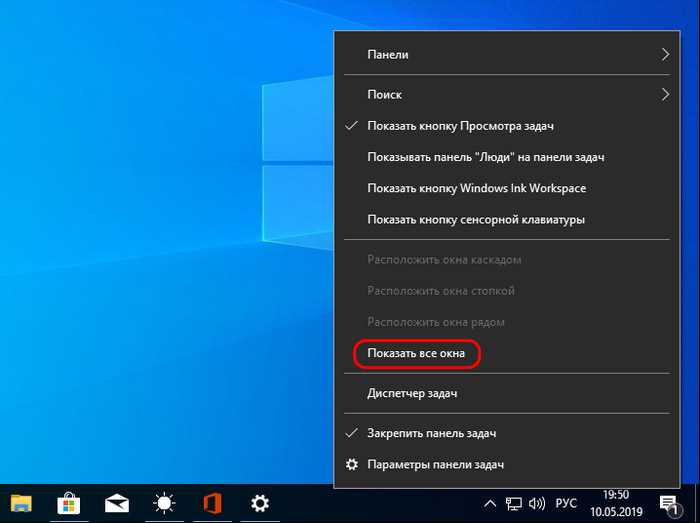Open the network status tray icon

[x=513, y=504]
